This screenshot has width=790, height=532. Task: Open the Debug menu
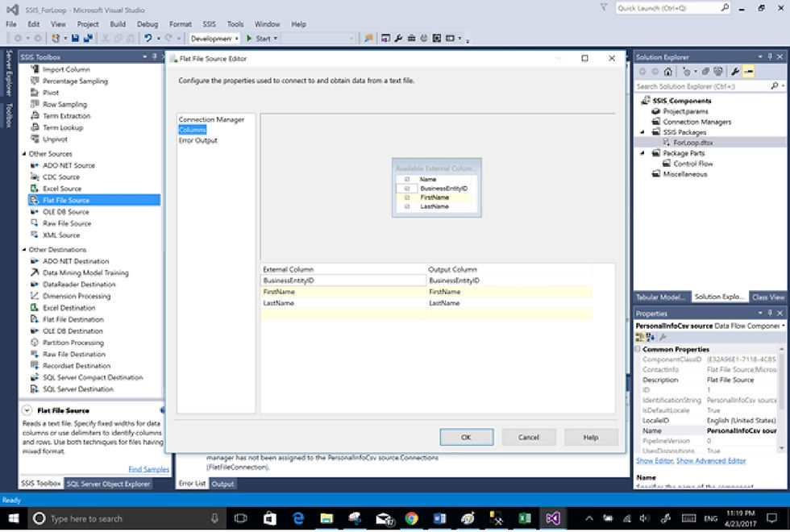147,24
